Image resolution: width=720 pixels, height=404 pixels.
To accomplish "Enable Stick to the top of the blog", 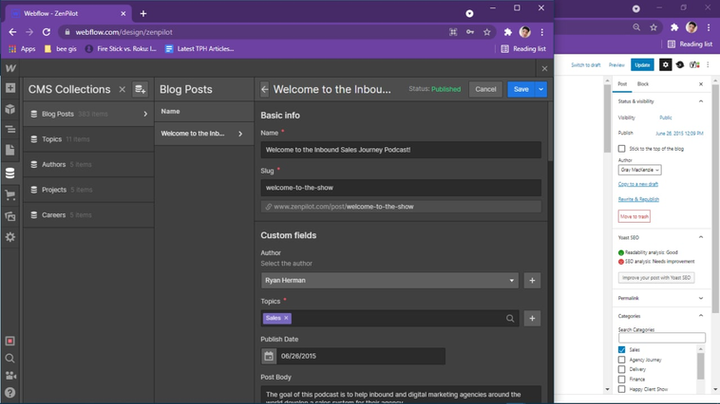I will point(622,149).
